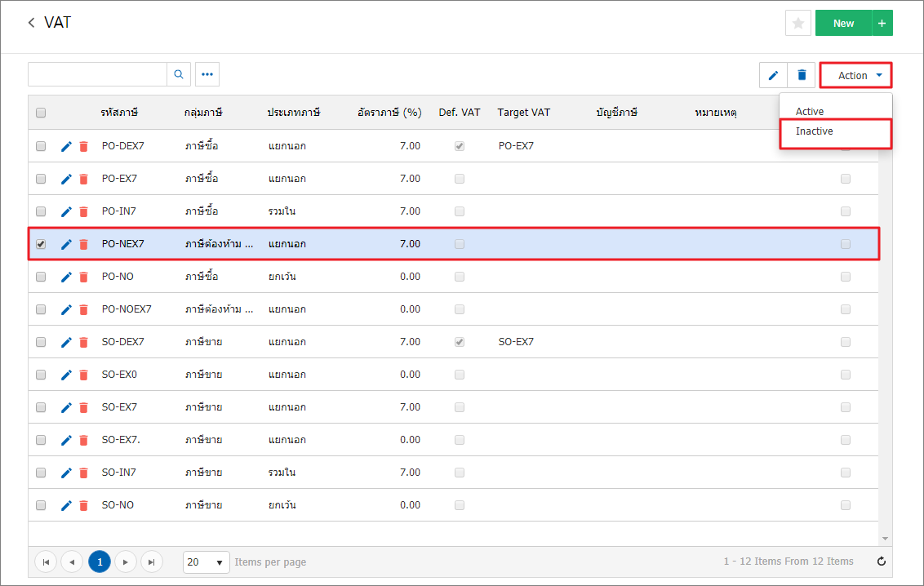Sort by the Target VAT column header
This screenshot has width=924, height=586.
tap(524, 113)
